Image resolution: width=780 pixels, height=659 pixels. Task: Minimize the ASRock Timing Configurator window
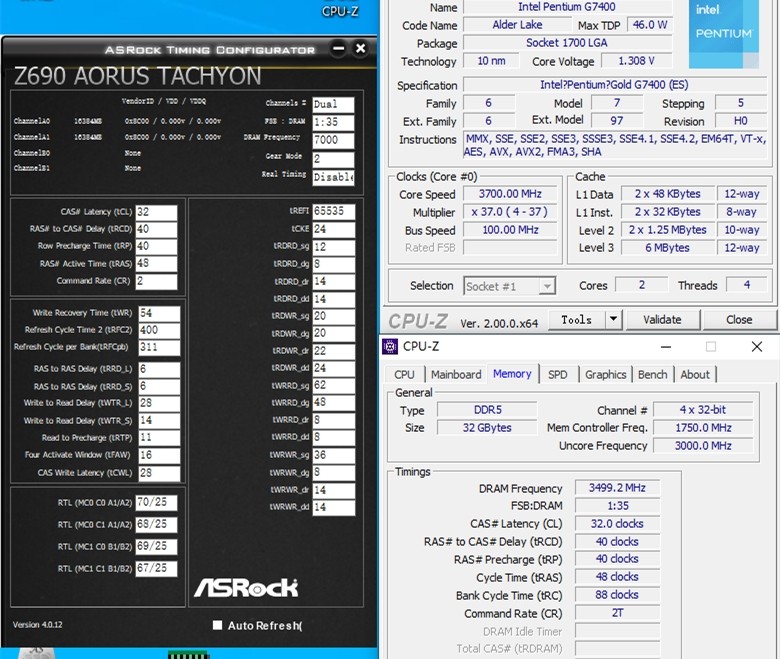click(x=339, y=49)
